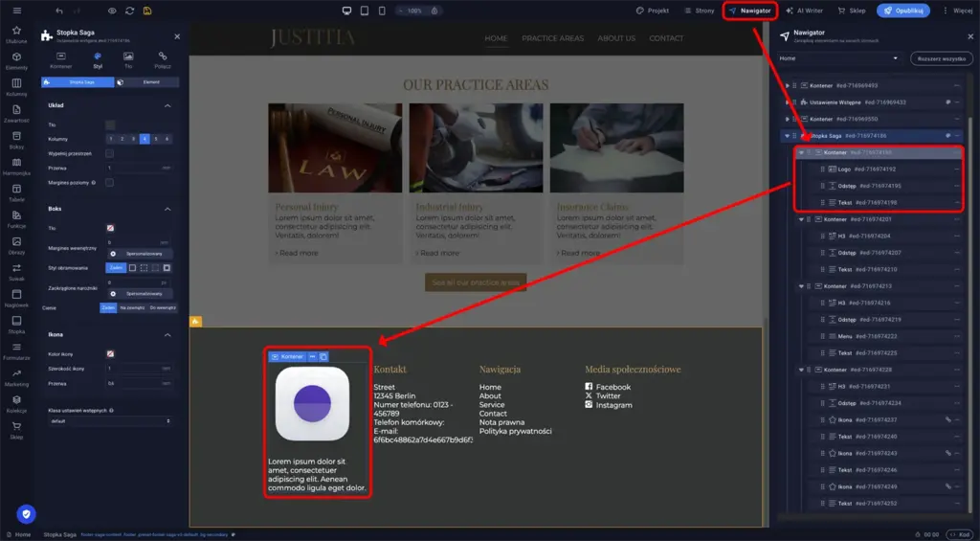Open Kolumny in the left sidebar
Viewport: 980px width, 541px height.
click(x=17, y=87)
